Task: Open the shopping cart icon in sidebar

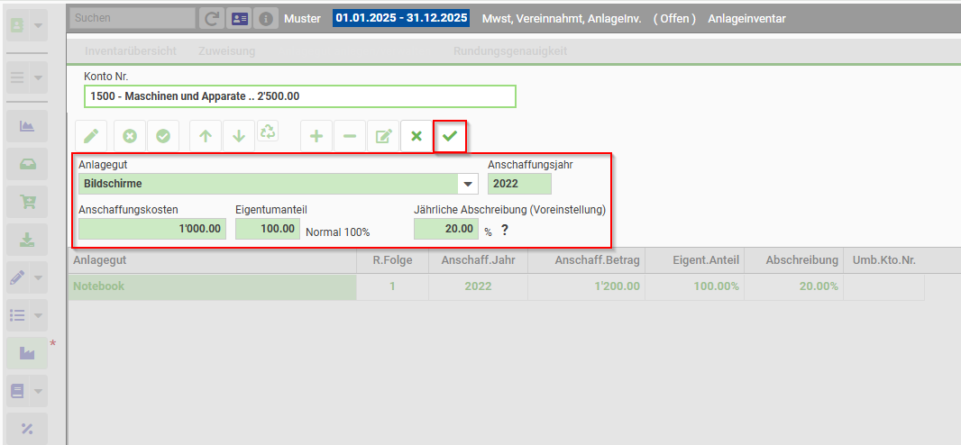Action: click(27, 202)
